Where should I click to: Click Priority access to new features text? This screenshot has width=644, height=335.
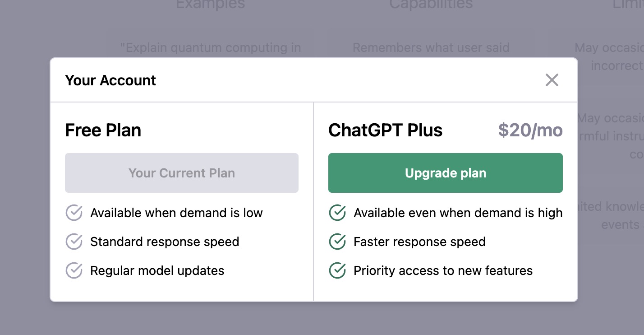tap(443, 270)
